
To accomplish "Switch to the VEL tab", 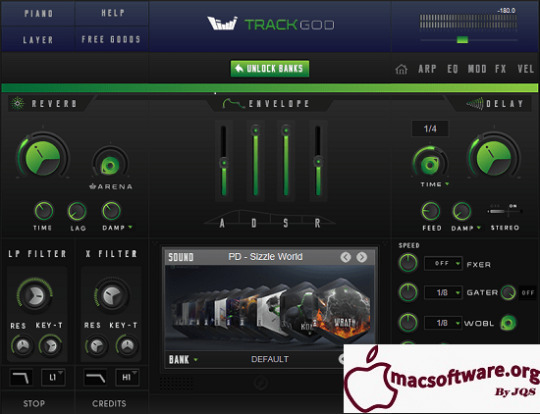I will pyautogui.click(x=526, y=69).
